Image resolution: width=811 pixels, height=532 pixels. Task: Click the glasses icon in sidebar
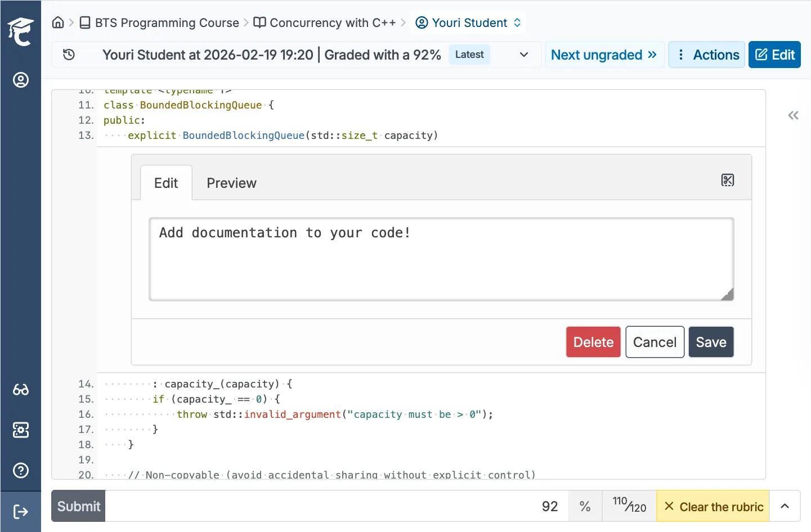[x=21, y=389]
